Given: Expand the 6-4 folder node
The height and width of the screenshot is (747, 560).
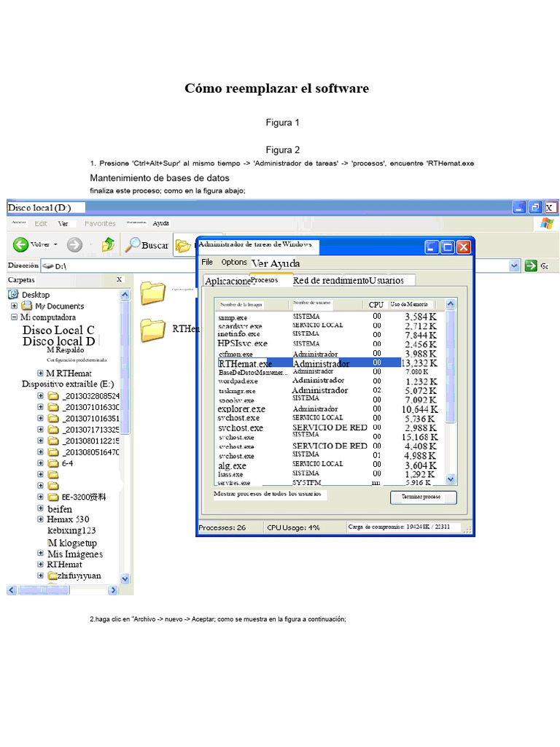Looking at the screenshot, I should (x=41, y=463).
